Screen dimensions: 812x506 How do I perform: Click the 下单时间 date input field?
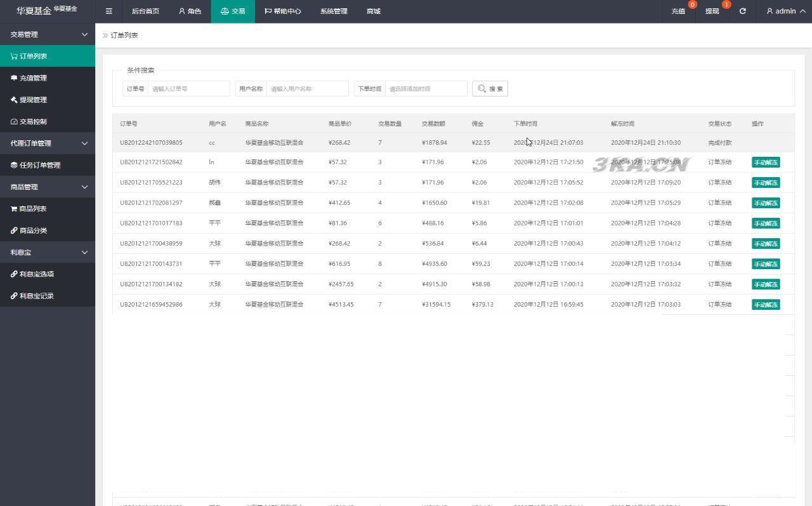pos(426,89)
